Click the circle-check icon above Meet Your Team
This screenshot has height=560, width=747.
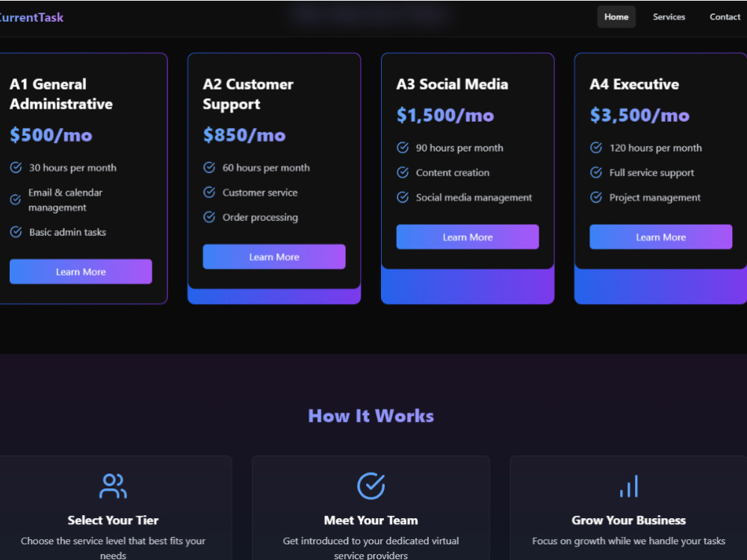371,486
